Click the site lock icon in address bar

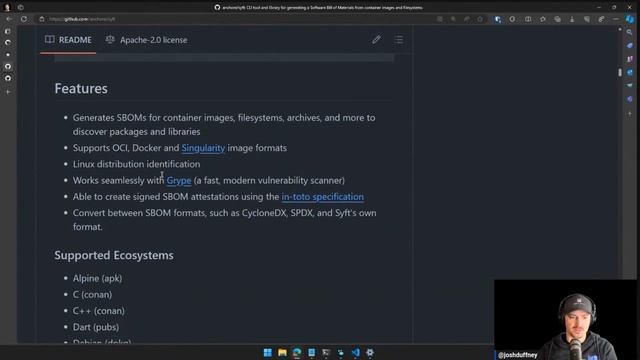pyautogui.click(x=42, y=19)
